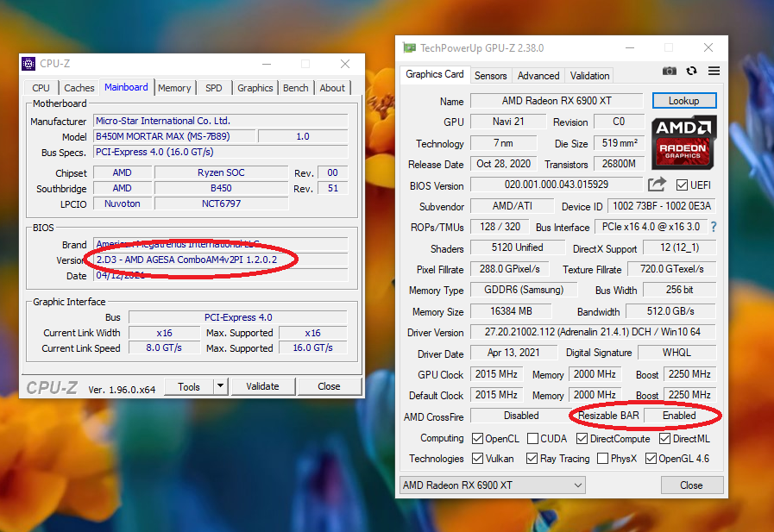This screenshot has height=532, width=774.
Task: Toggle the OpenCL checkbox
Action: click(x=477, y=438)
